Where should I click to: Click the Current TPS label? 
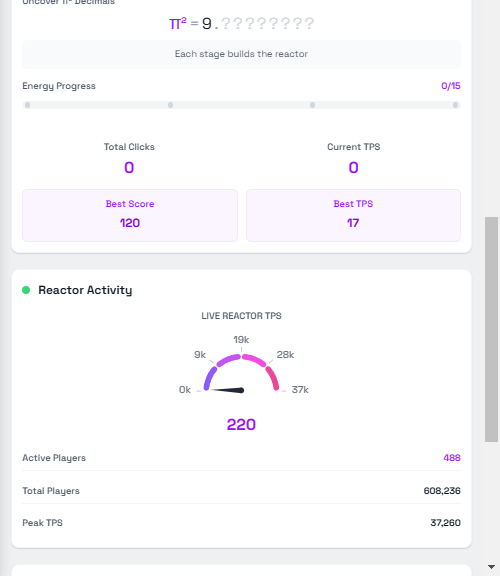[353, 147]
